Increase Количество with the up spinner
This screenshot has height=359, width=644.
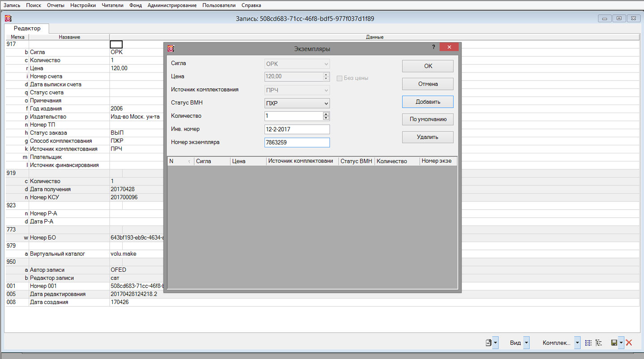(326, 114)
